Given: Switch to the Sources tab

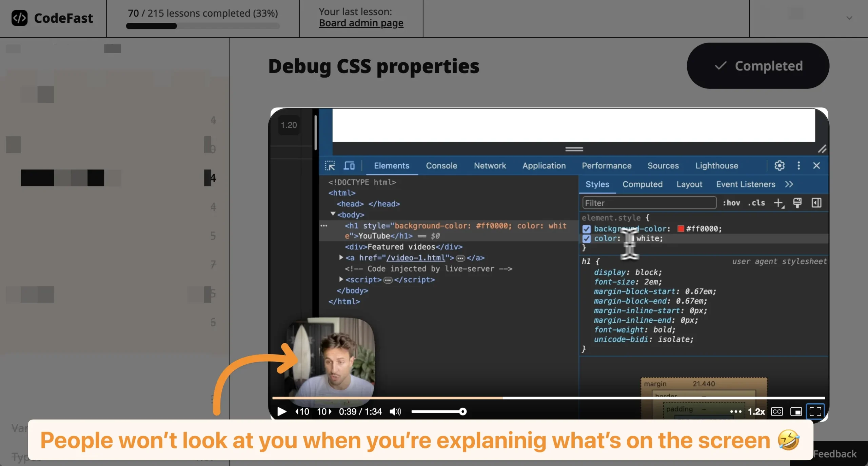Looking at the screenshot, I should click(663, 165).
